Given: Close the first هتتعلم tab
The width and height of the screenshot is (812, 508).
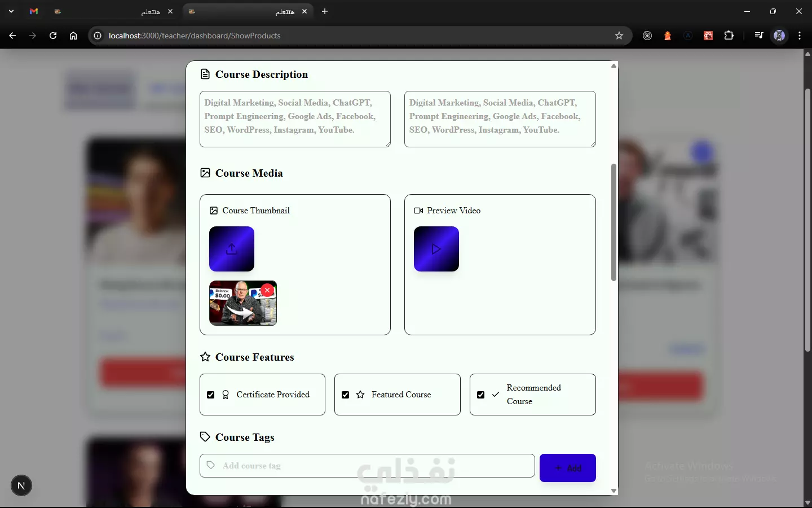Looking at the screenshot, I should [170, 11].
